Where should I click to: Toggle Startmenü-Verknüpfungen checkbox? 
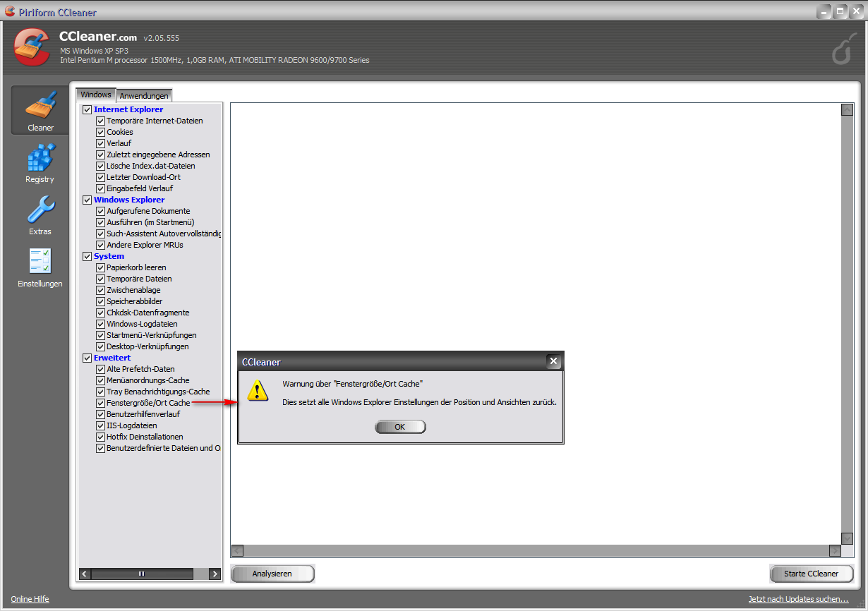100,335
